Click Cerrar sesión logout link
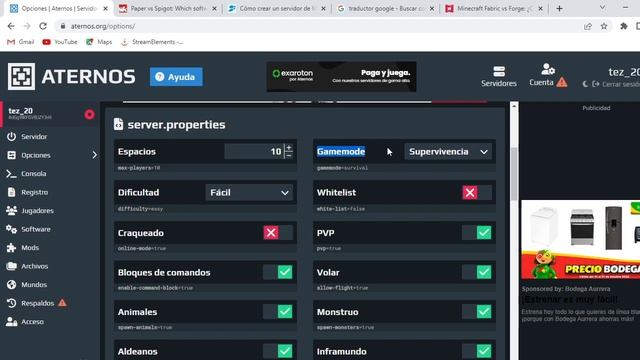Image resolution: width=640 pixels, height=360 pixels. click(x=616, y=84)
